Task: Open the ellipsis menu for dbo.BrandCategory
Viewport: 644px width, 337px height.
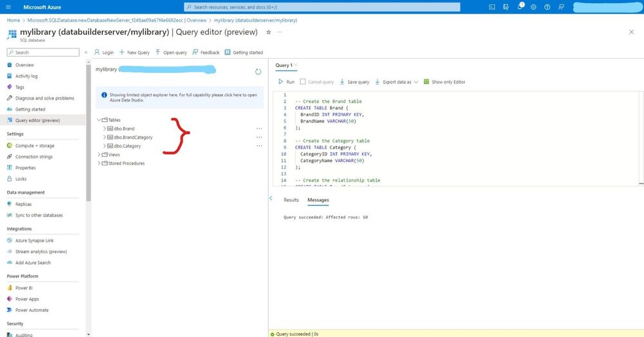Action: [259, 138]
